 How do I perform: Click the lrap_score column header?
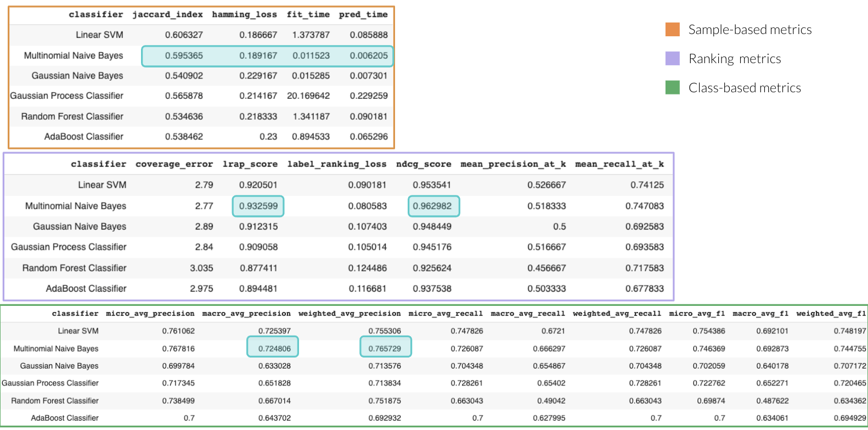coord(250,164)
